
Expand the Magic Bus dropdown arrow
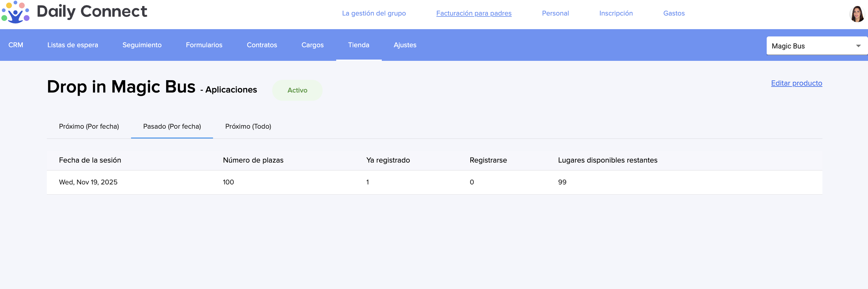click(858, 46)
